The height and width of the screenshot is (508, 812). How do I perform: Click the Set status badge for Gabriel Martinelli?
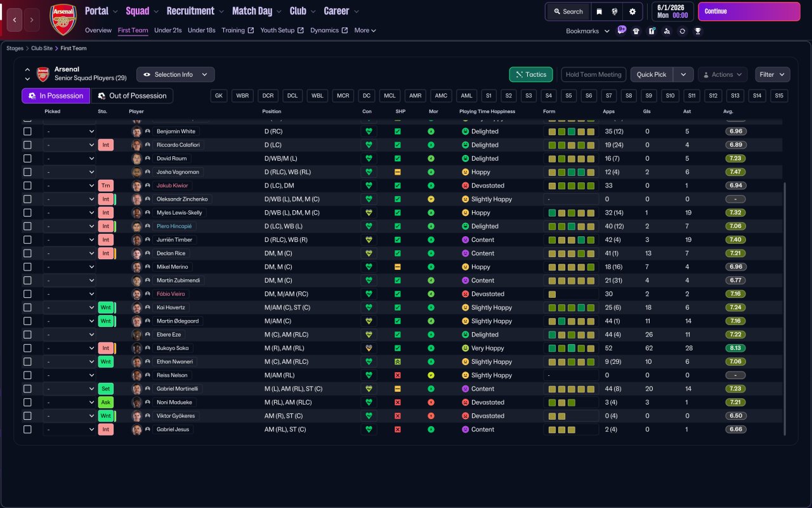(x=105, y=389)
